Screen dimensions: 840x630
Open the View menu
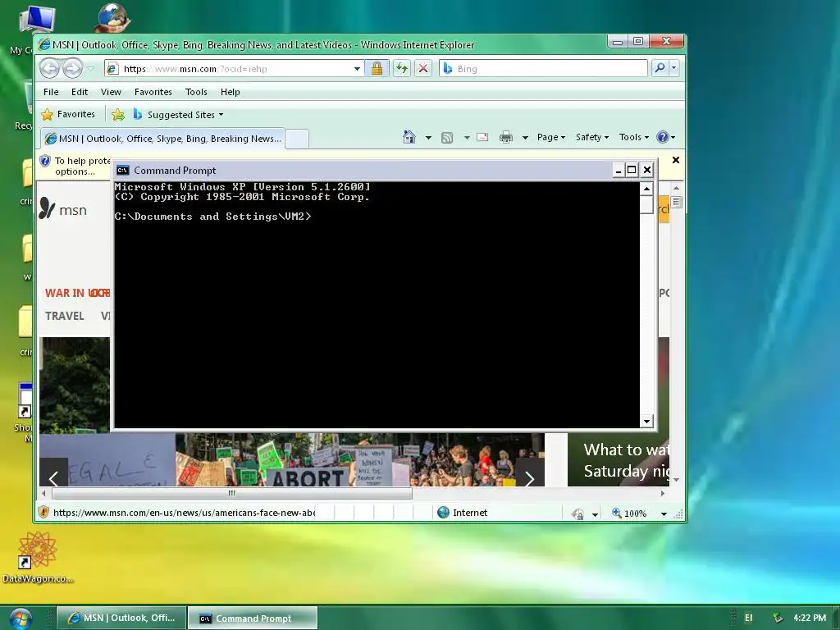111,92
